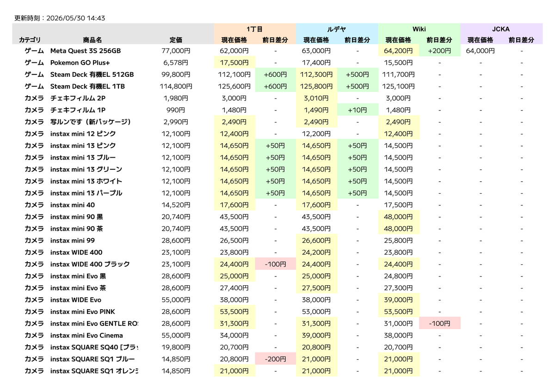Click the JCKA 64,000円 price cell
Image resolution: width=555 pixels, height=392 pixels.
[481, 51]
